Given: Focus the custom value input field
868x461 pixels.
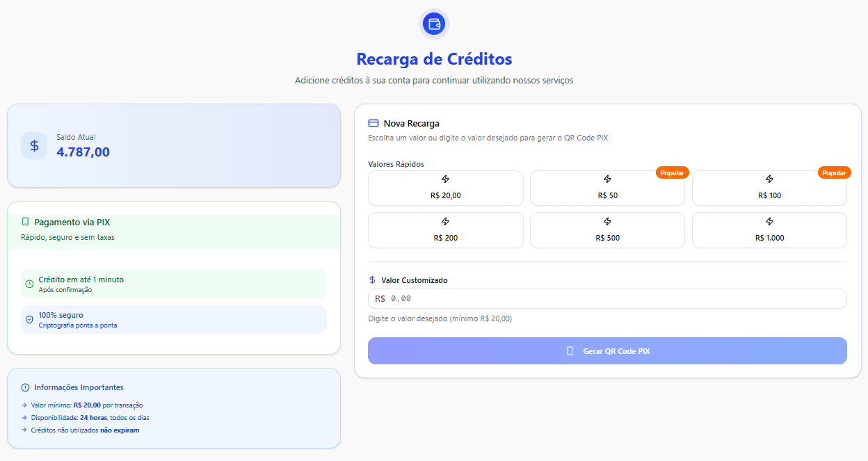Looking at the screenshot, I should pos(612,298).
